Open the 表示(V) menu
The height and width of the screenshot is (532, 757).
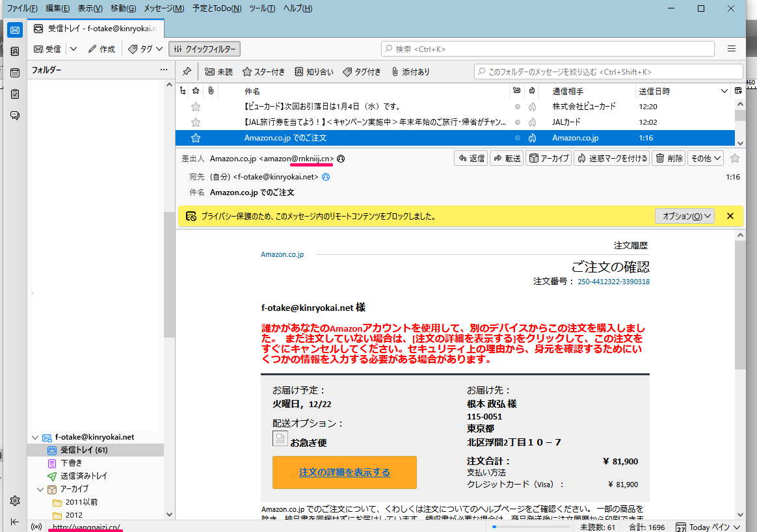(90, 8)
